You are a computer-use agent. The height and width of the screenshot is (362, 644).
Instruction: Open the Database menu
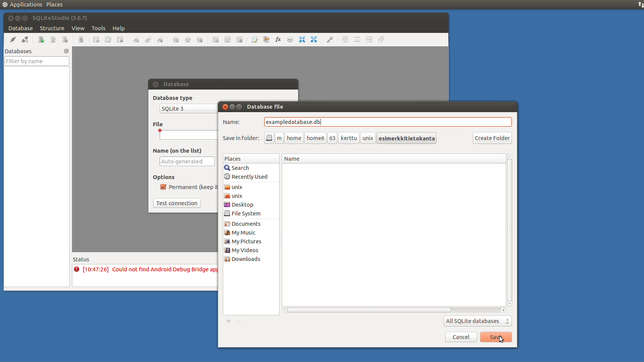(21, 28)
